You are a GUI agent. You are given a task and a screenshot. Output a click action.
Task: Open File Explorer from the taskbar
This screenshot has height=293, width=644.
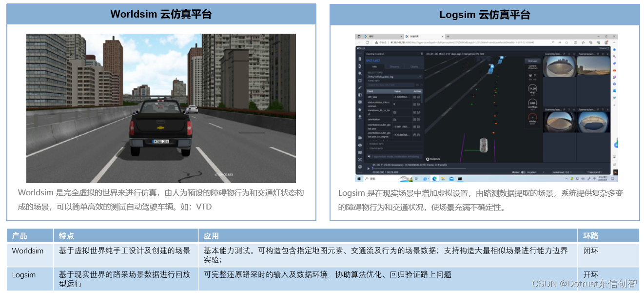[443, 179]
